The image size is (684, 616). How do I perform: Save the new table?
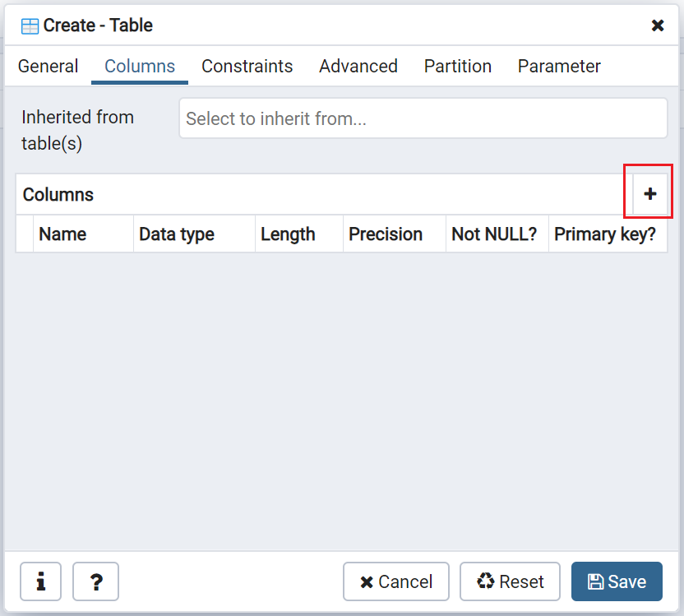[x=617, y=581]
